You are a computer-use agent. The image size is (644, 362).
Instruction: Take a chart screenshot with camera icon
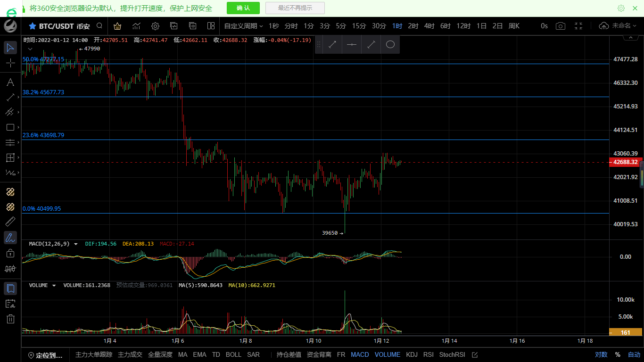[560, 26]
